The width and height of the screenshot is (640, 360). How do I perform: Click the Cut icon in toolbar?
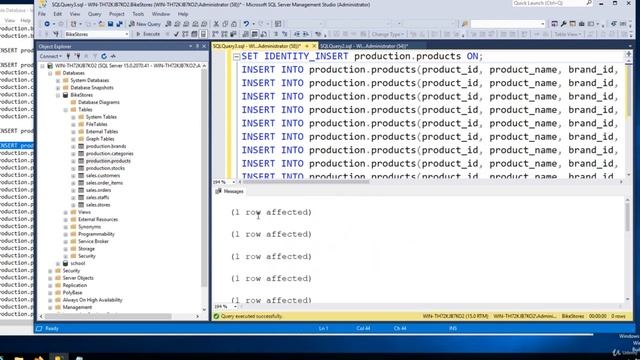point(216,24)
